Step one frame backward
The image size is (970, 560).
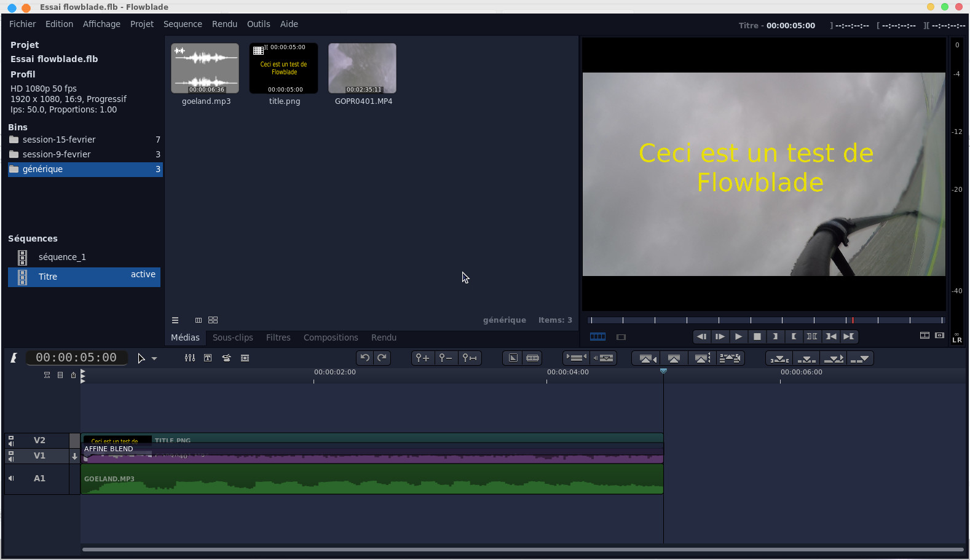701,336
